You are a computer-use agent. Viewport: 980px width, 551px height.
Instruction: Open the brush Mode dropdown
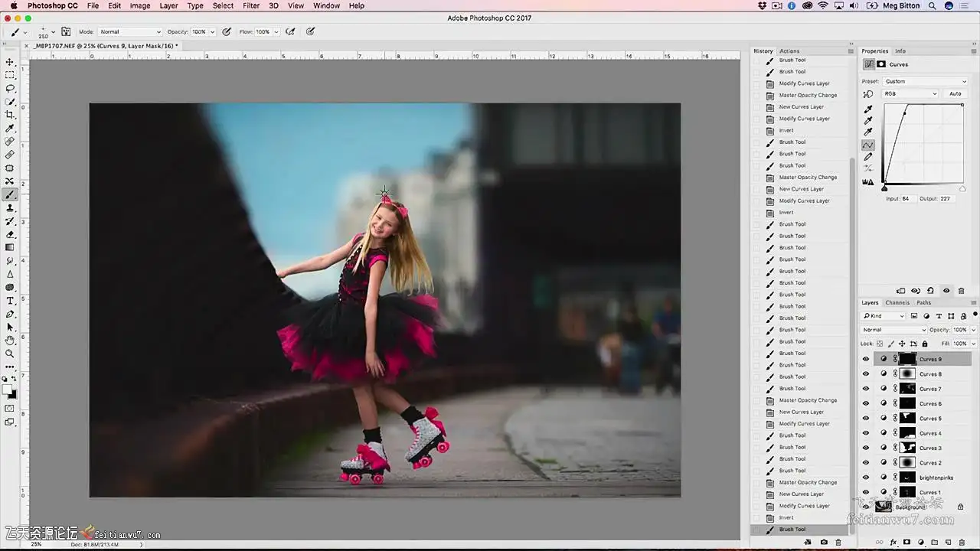click(x=130, y=32)
